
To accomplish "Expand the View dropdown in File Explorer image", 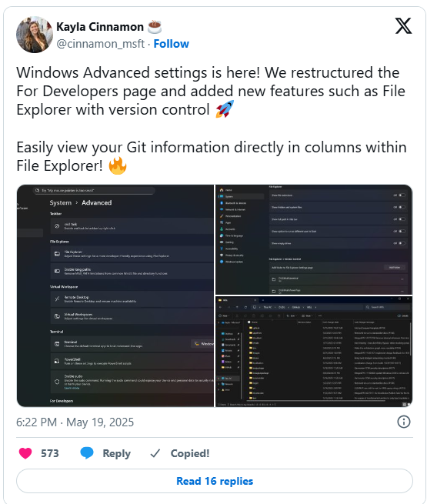I will 307,315.
